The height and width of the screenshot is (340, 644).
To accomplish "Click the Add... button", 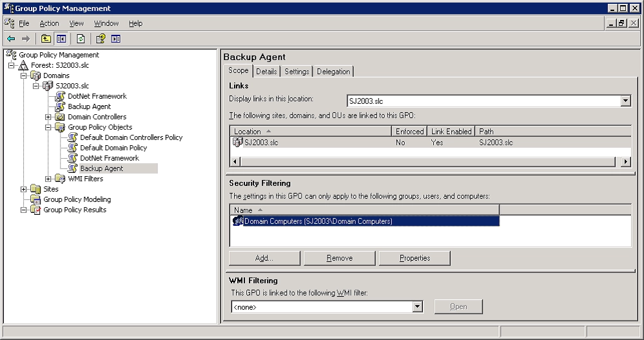I will click(264, 258).
